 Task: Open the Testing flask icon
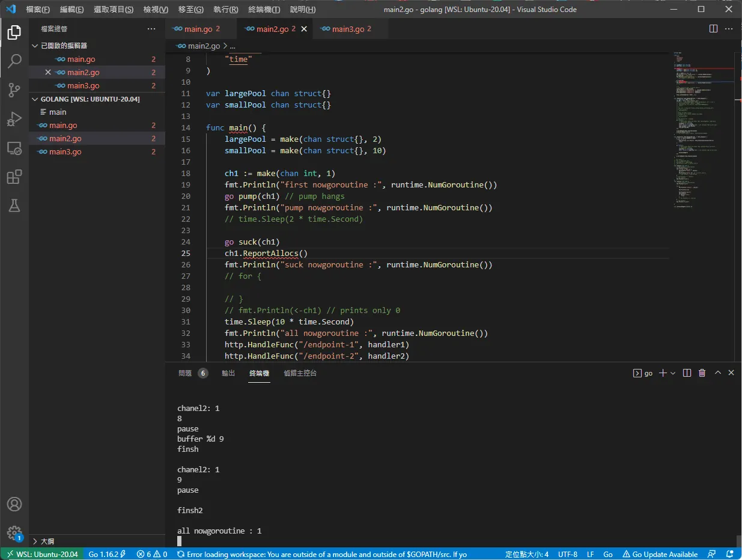coord(14,205)
